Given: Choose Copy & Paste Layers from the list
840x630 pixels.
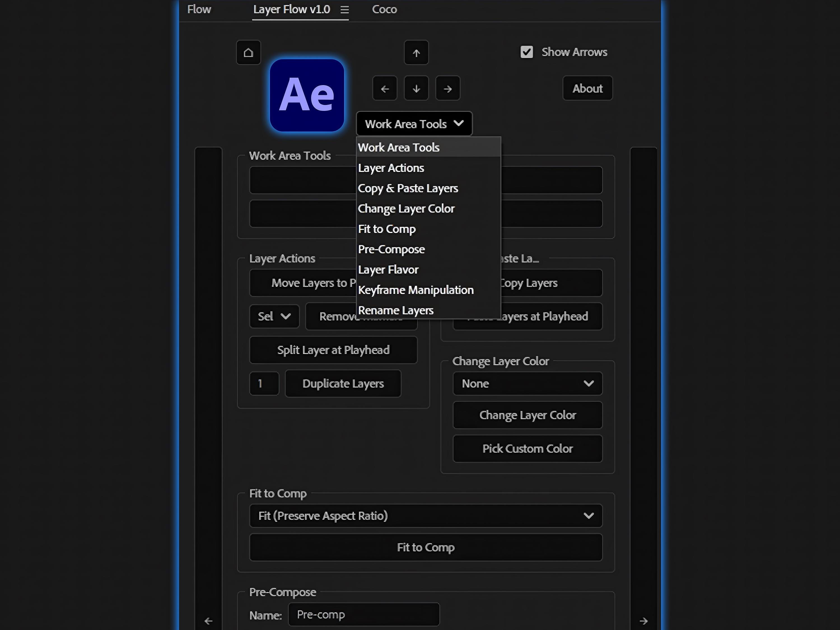Looking at the screenshot, I should pos(429,188).
